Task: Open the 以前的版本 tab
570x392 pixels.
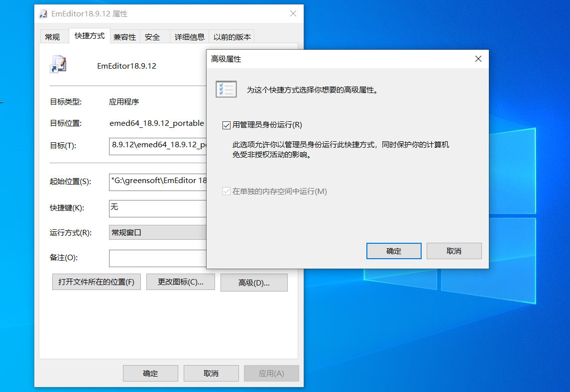Action: point(231,36)
